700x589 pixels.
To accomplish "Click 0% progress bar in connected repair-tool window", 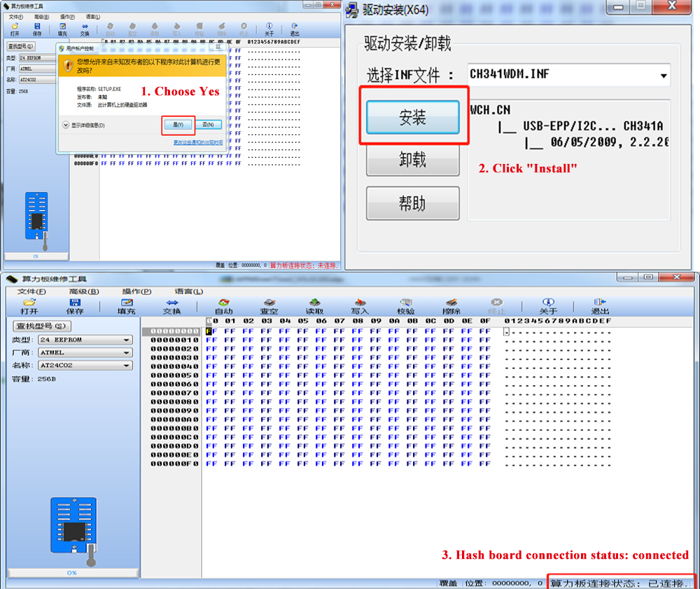I will pos(72,572).
